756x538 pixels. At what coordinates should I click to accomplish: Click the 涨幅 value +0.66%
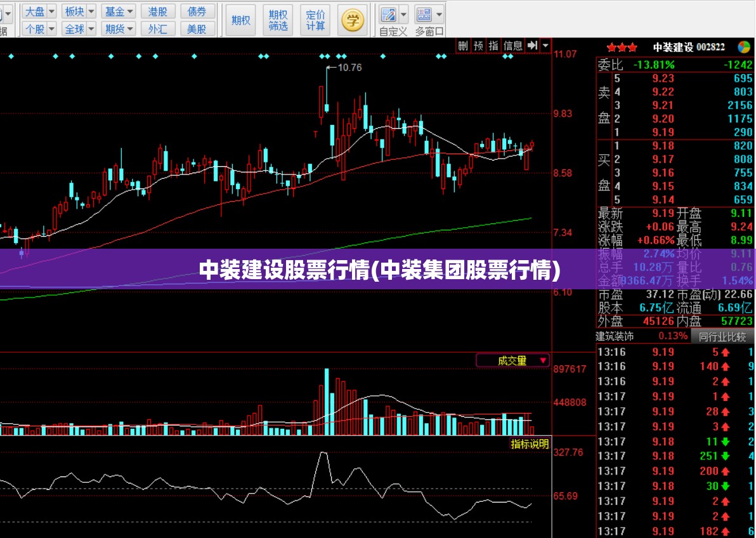[x=656, y=240]
